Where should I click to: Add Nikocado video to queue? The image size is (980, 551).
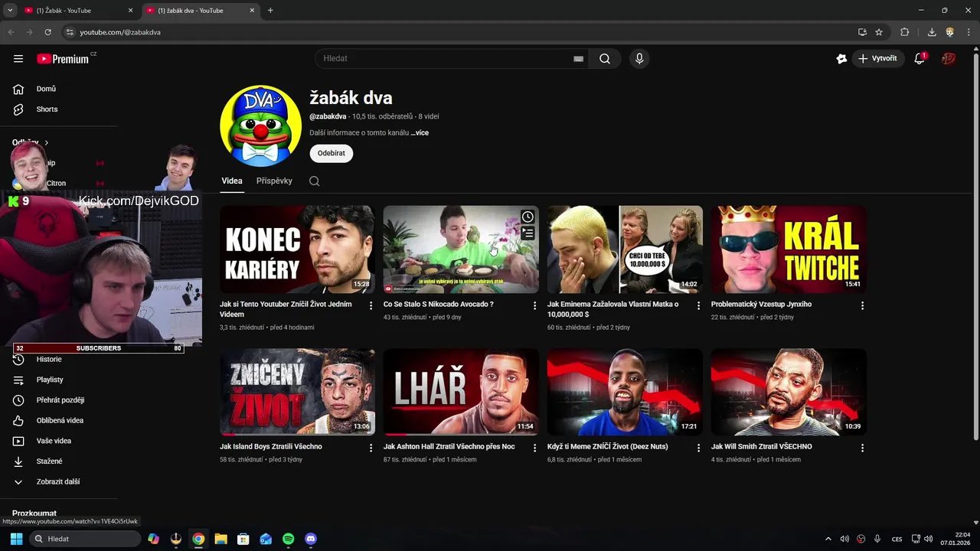pyautogui.click(x=528, y=233)
